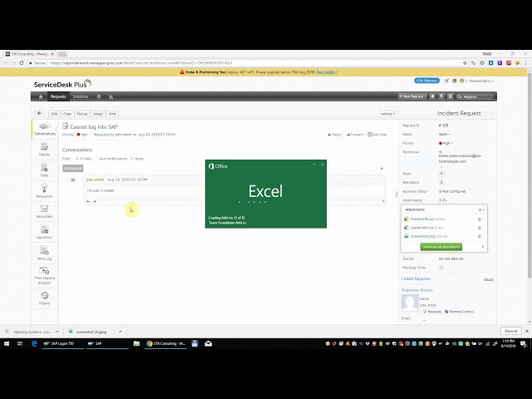Open the Actions dropdown

pos(388,114)
